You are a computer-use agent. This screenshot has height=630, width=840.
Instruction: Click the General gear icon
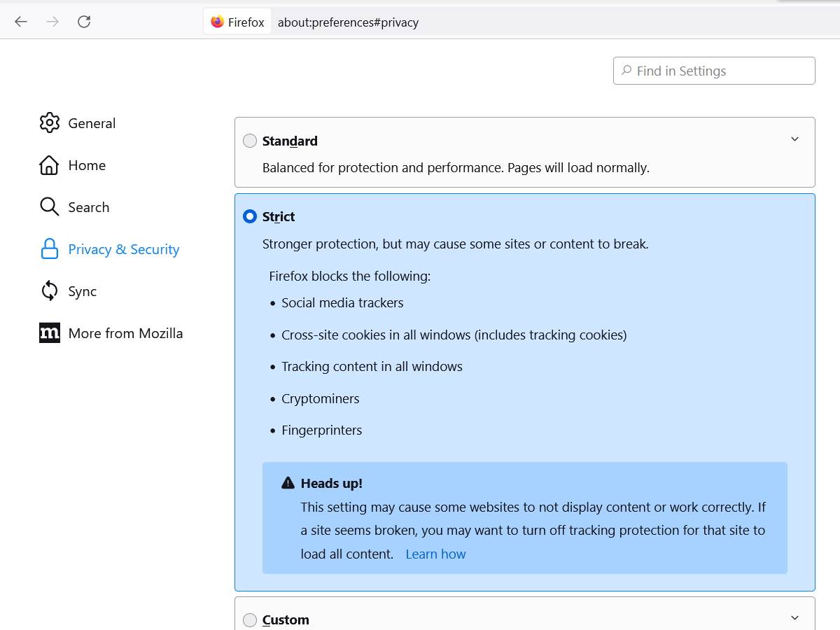[50, 123]
